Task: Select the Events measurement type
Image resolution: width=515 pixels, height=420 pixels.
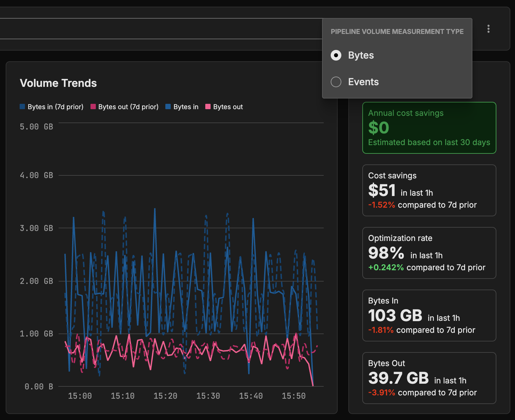Action: coord(336,82)
